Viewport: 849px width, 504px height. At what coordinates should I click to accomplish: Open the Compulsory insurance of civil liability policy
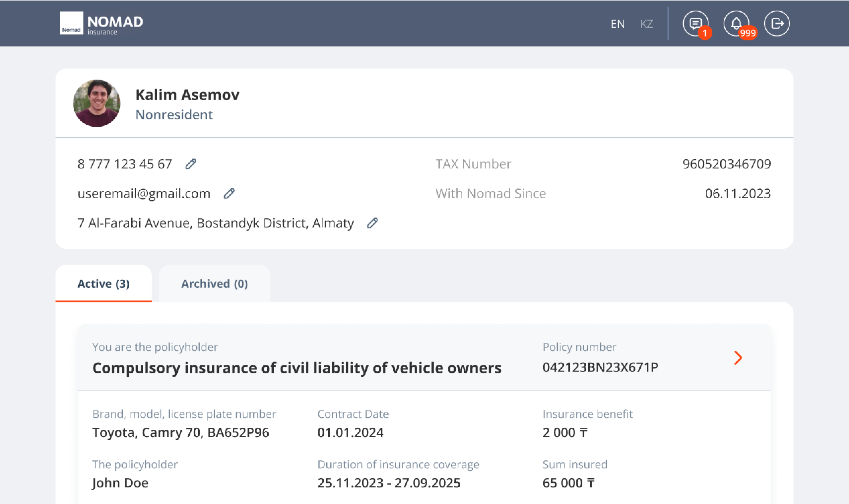click(296, 368)
